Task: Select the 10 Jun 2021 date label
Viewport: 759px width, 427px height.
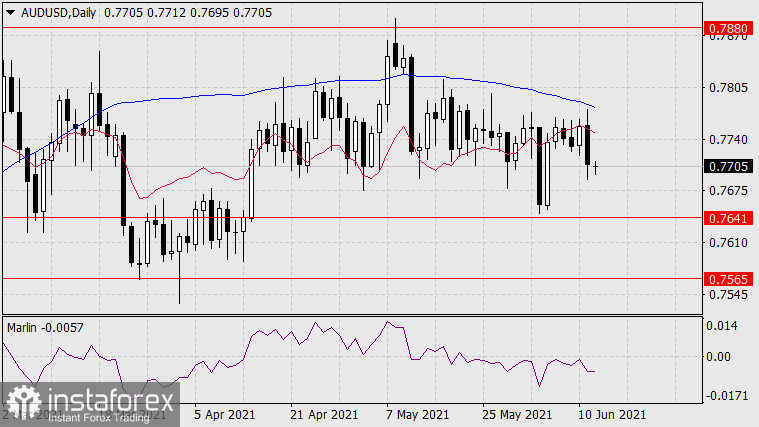Action: (611, 413)
